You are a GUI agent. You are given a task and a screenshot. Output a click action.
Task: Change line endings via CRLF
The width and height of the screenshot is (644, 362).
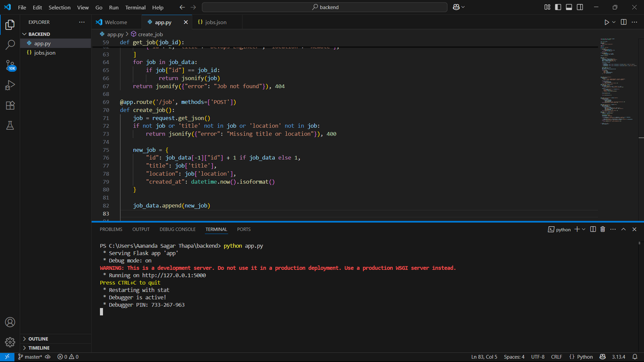pyautogui.click(x=556, y=357)
